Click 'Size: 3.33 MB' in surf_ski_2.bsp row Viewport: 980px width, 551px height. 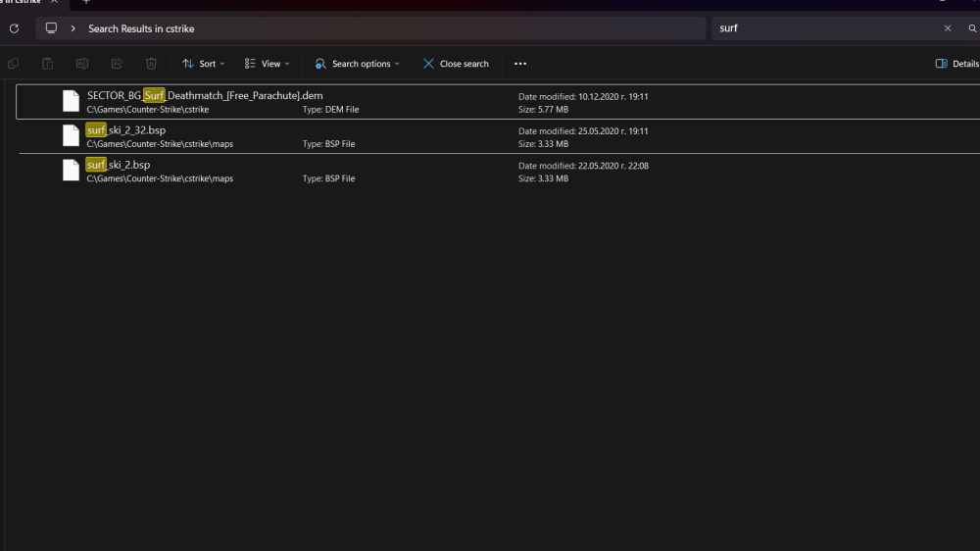click(543, 178)
